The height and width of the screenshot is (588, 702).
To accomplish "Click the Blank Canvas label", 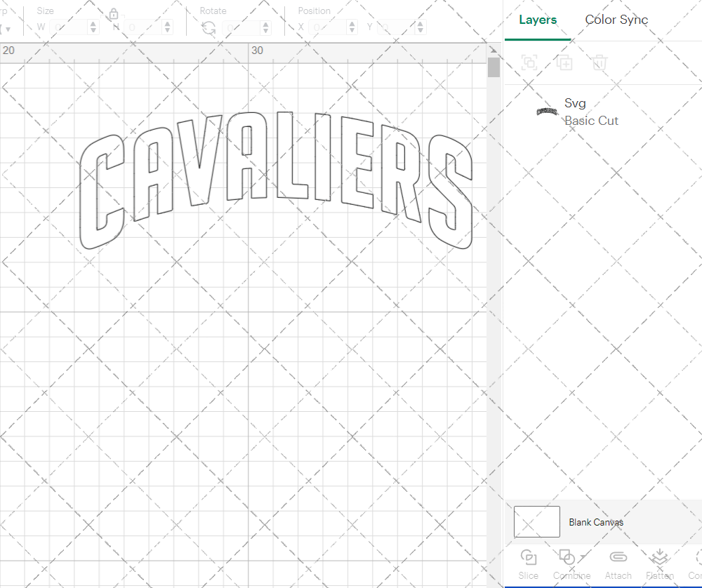I will point(596,522).
